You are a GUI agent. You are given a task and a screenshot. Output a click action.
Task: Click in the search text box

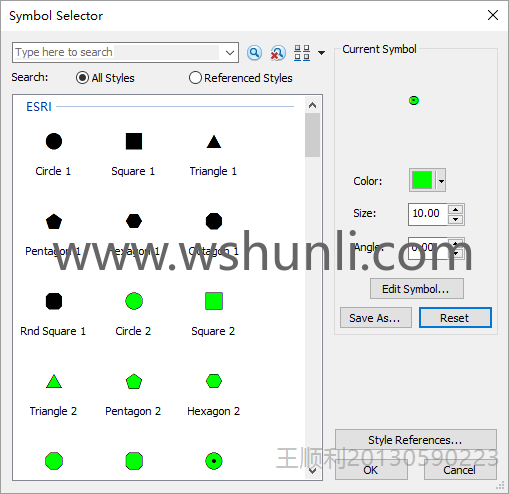(x=117, y=52)
